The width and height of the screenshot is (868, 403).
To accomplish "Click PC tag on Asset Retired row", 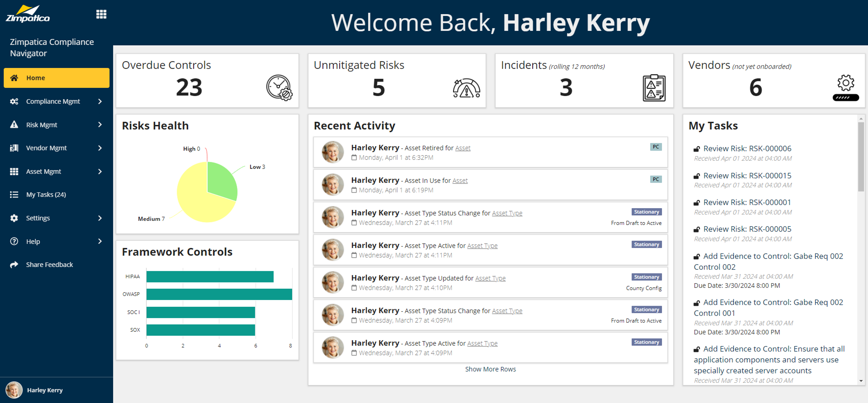I will coord(656,147).
